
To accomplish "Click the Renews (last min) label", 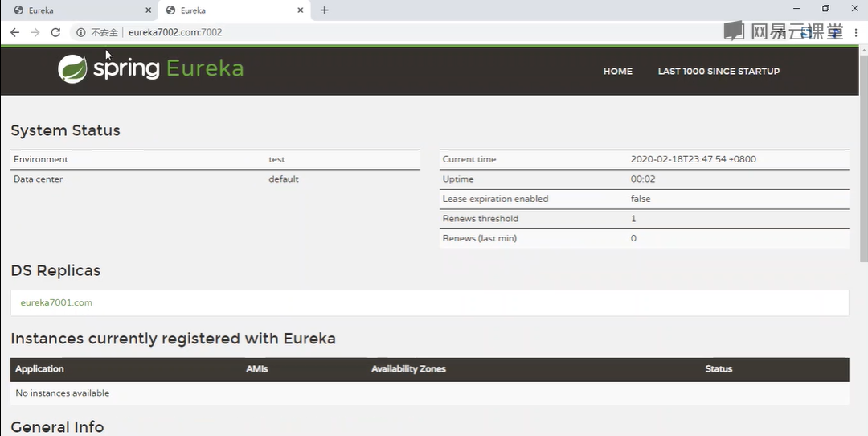I will click(x=479, y=239).
